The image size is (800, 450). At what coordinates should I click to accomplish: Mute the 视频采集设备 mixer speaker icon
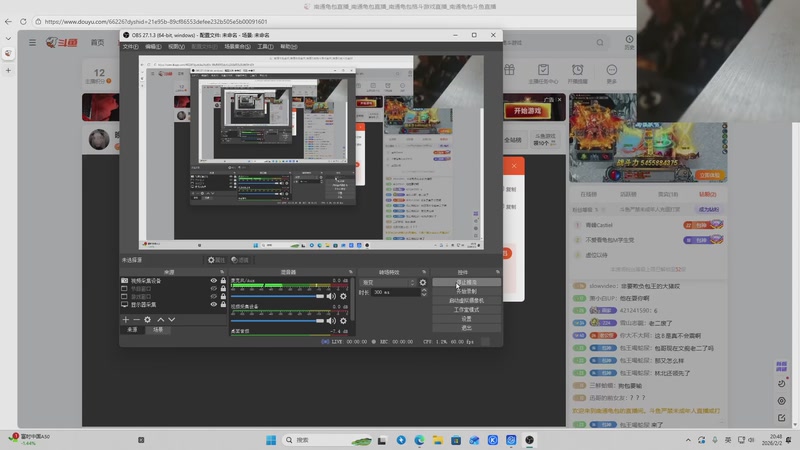pos(331,320)
